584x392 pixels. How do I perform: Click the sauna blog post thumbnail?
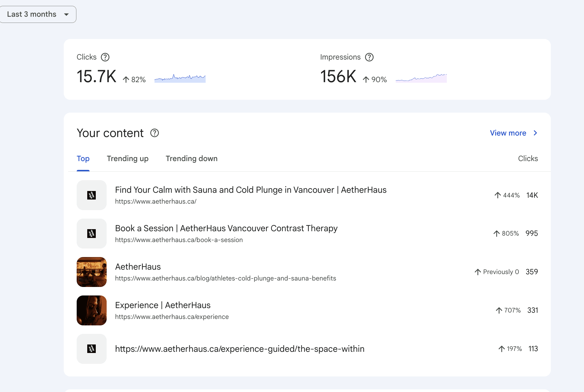[x=92, y=272]
